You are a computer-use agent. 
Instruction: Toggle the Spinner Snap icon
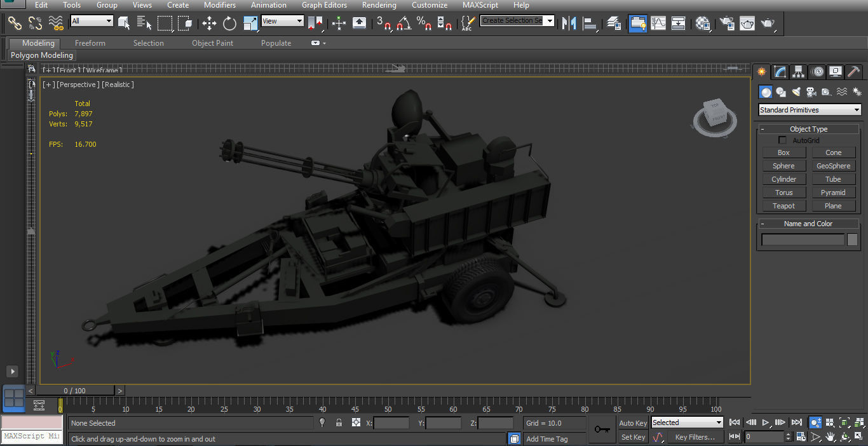(445, 24)
